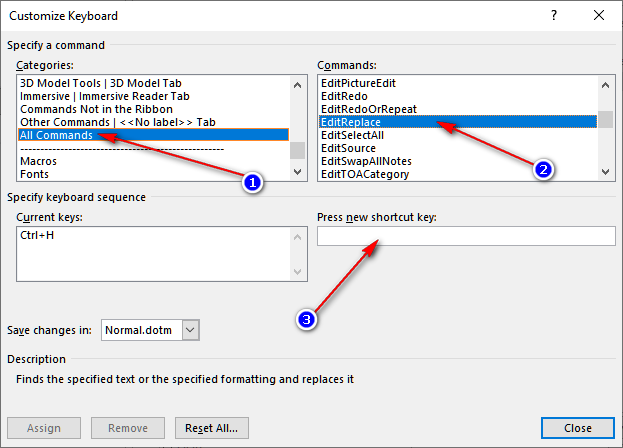Click Categories list scroll up arrow

[x=297, y=85]
